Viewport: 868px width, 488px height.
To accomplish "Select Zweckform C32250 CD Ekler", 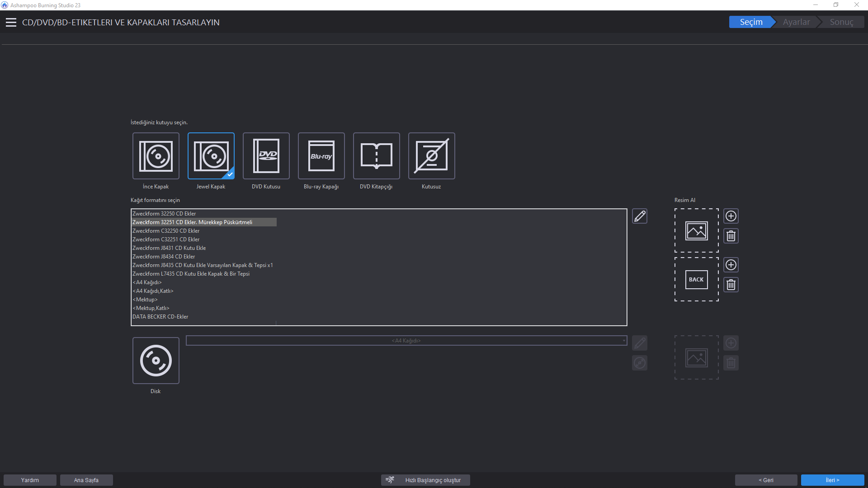I will tap(204, 231).
